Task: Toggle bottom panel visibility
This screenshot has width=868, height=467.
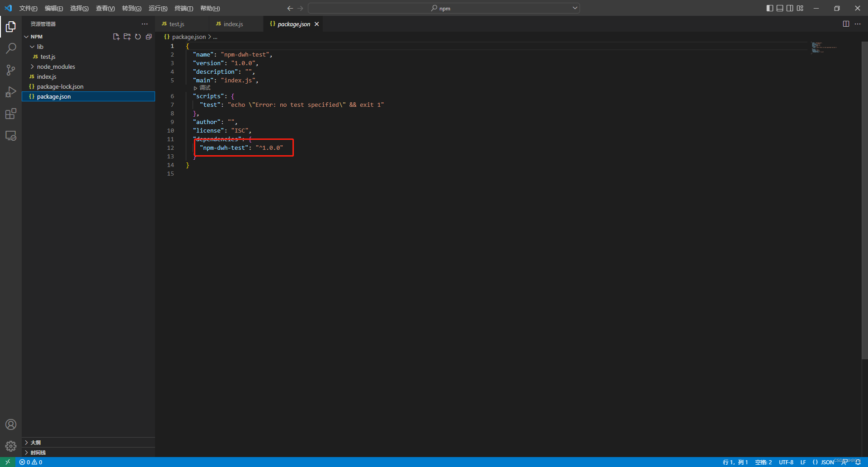Action: [x=780, y=8]
